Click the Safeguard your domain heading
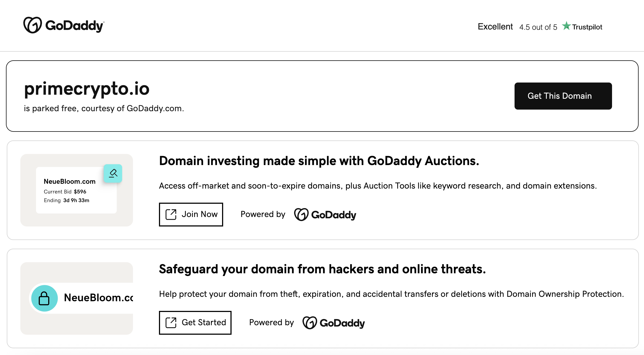644x355 pixels. [x=322, y=269]
